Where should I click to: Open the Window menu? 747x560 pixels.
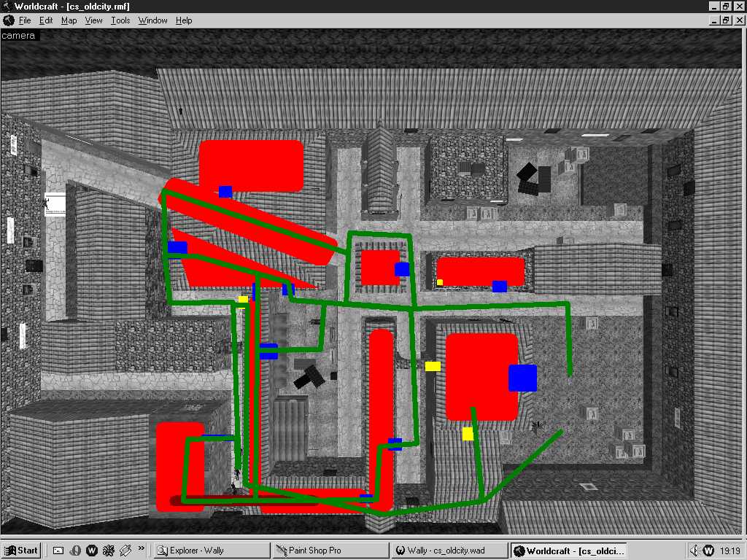(x=152, y=20)
